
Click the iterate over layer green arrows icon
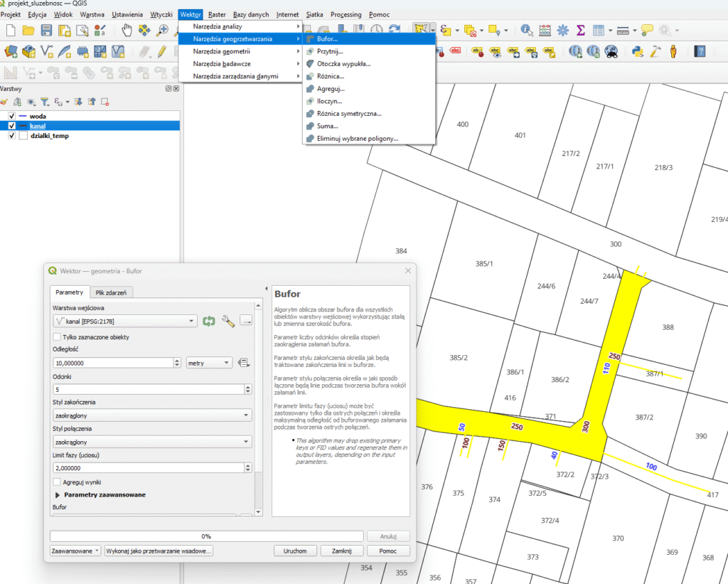(x=208, y=322)
